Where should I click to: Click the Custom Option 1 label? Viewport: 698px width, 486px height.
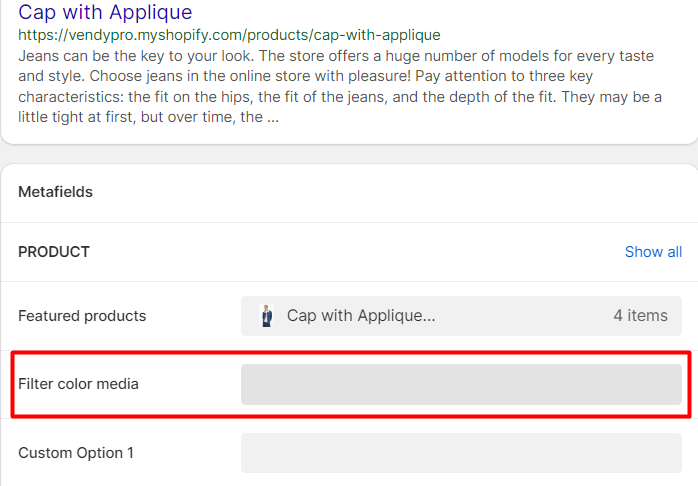click(76, 453)
